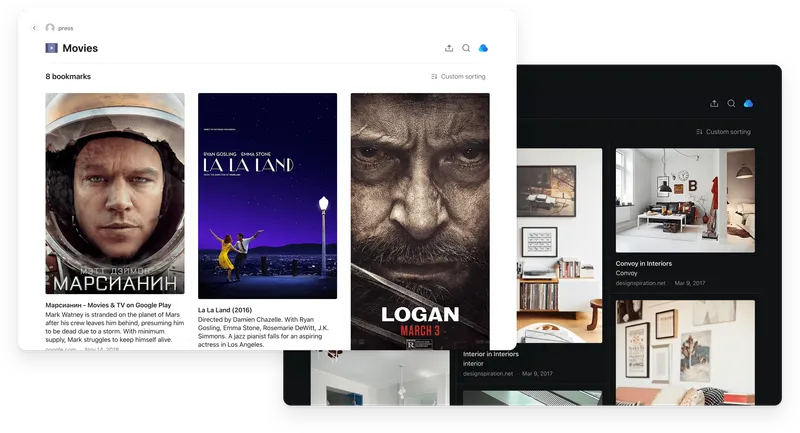Screen dimensions: 800x433
Task: Share the Movies collection via upload icon
Action: click(449, 48)
